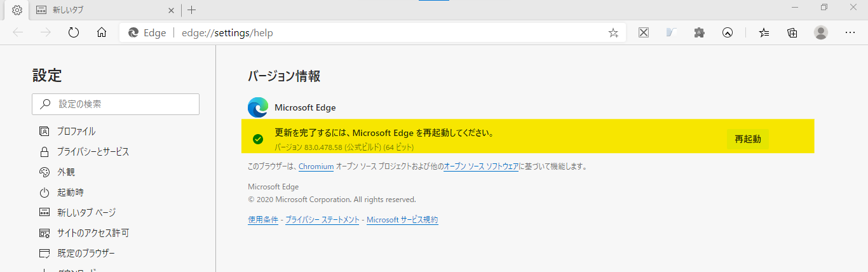This screenshot has height=272, width=868.
Task: Open the user profile avatar
Action: tap(821, 32)
